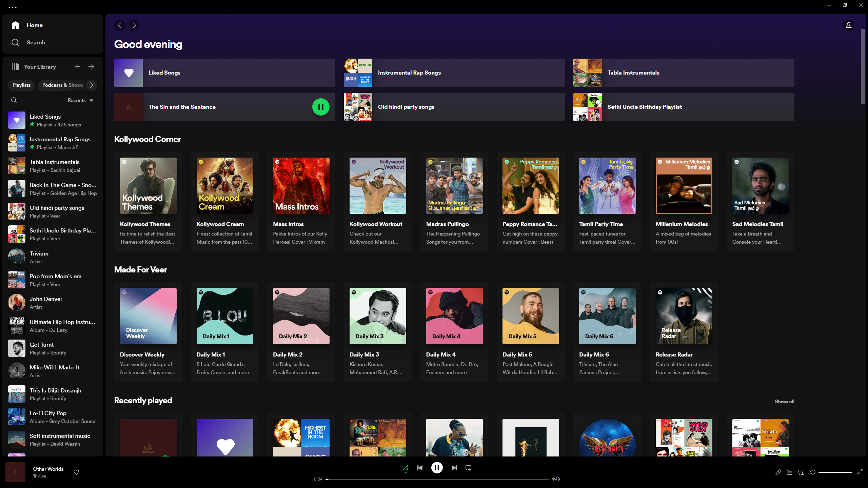The height and width of the screenshot is (488, 868).
Task: Open Trivium artist in library
Action: pos(53,257)
